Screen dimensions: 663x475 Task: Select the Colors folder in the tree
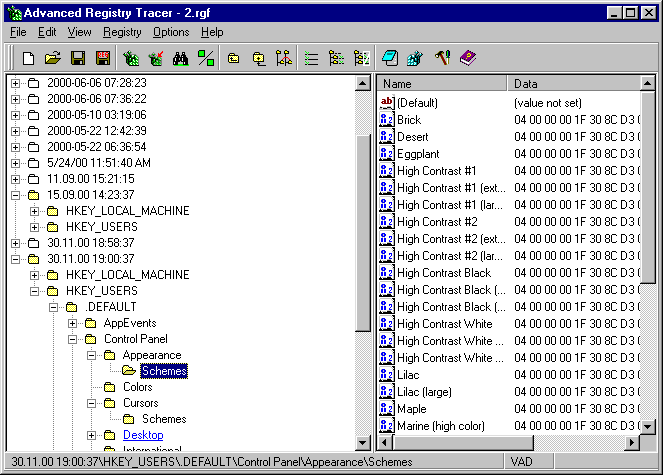[138, 387]
